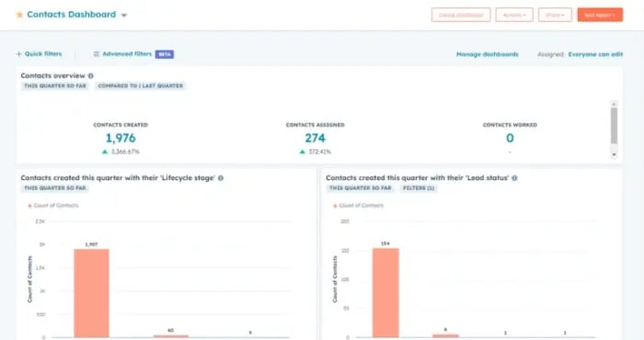644x340 pixels.
Task: Click the green increase arrow under Contacts created
Action: 105,152
